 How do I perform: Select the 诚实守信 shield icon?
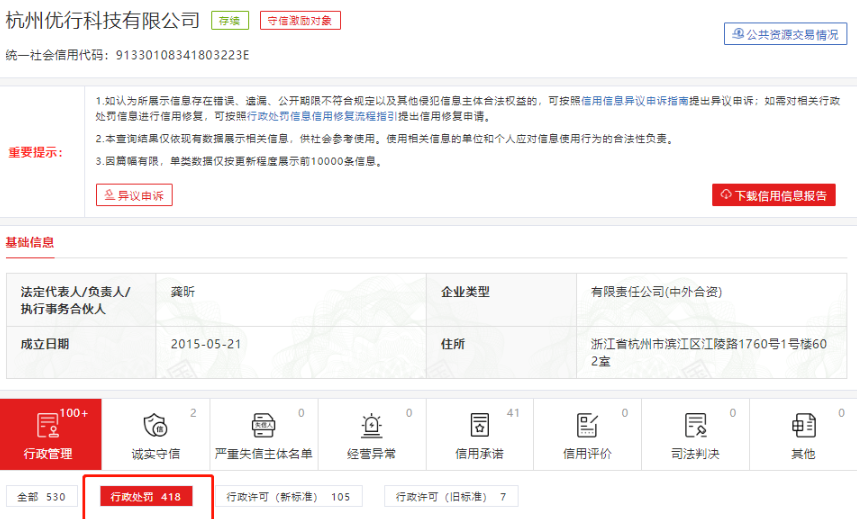point(155,425)
